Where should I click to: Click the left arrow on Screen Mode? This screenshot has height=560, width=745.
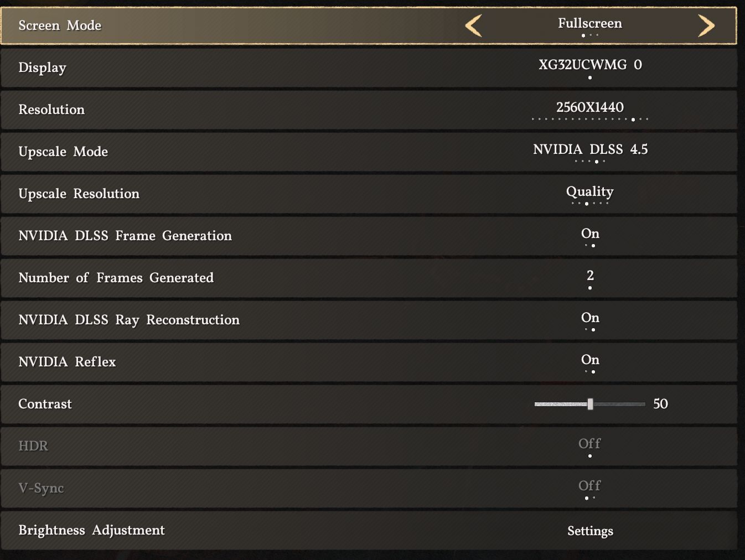(473, 25)
